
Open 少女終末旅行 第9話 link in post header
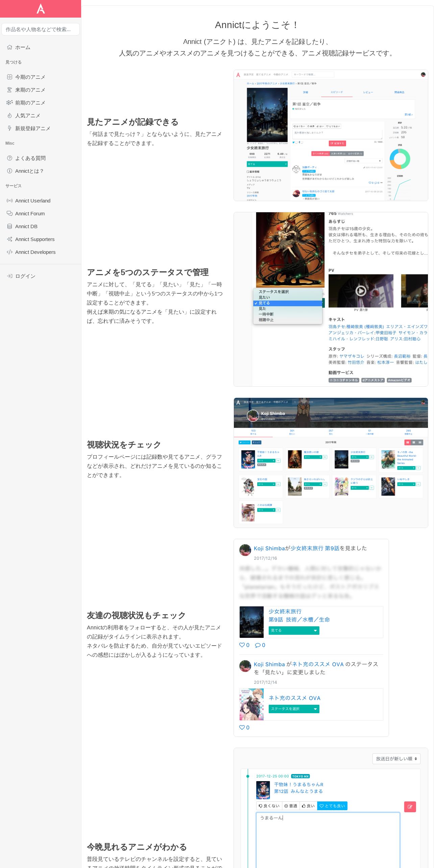coord(315,548)
